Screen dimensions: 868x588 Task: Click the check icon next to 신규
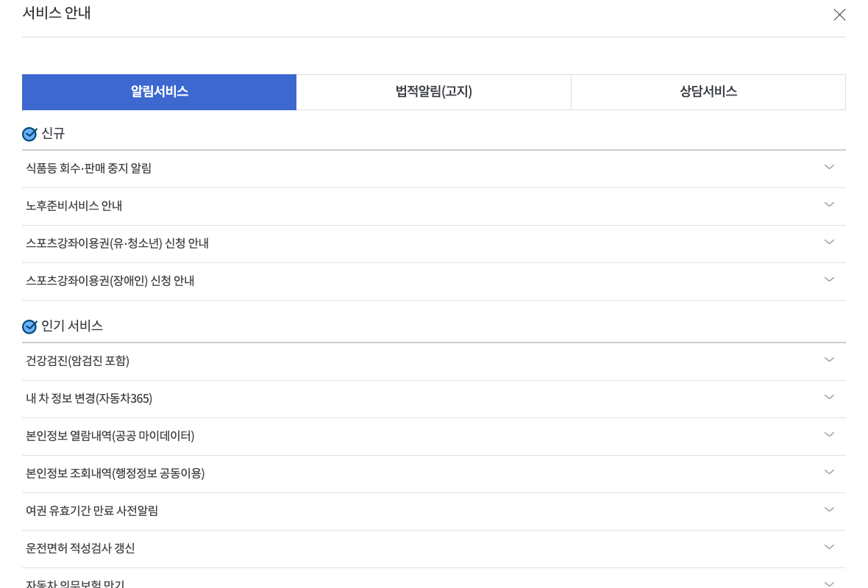(29, 134)
